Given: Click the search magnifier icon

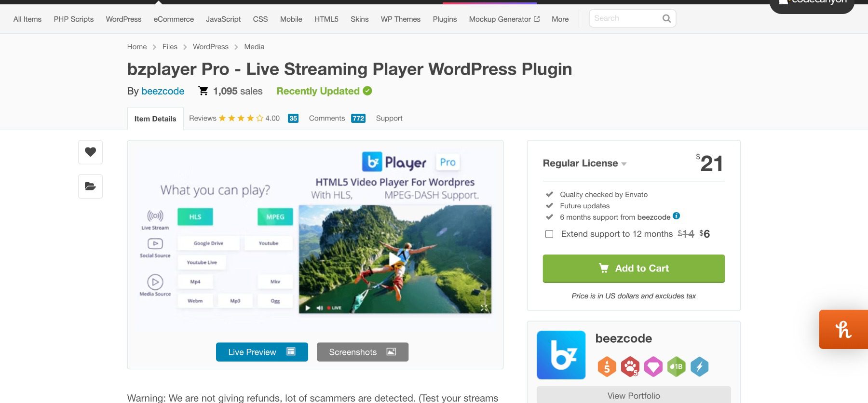Looking at the screenshot, I should (x=666, y=18).
